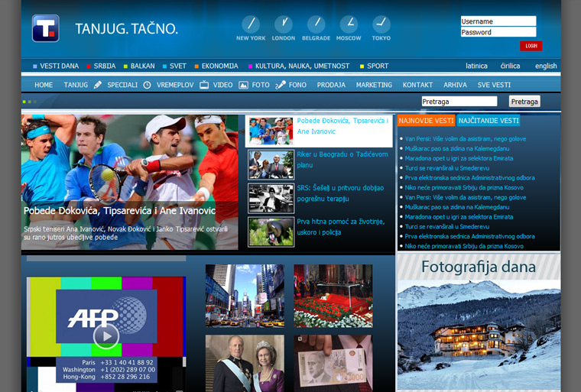Select tennis players news thumbnail
581x392 pixels.
271,131
